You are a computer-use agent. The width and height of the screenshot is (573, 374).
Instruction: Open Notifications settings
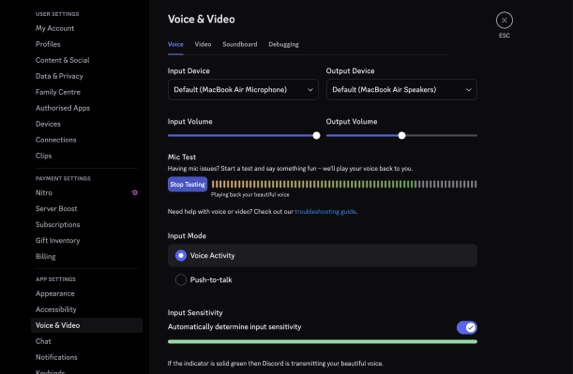56,357
